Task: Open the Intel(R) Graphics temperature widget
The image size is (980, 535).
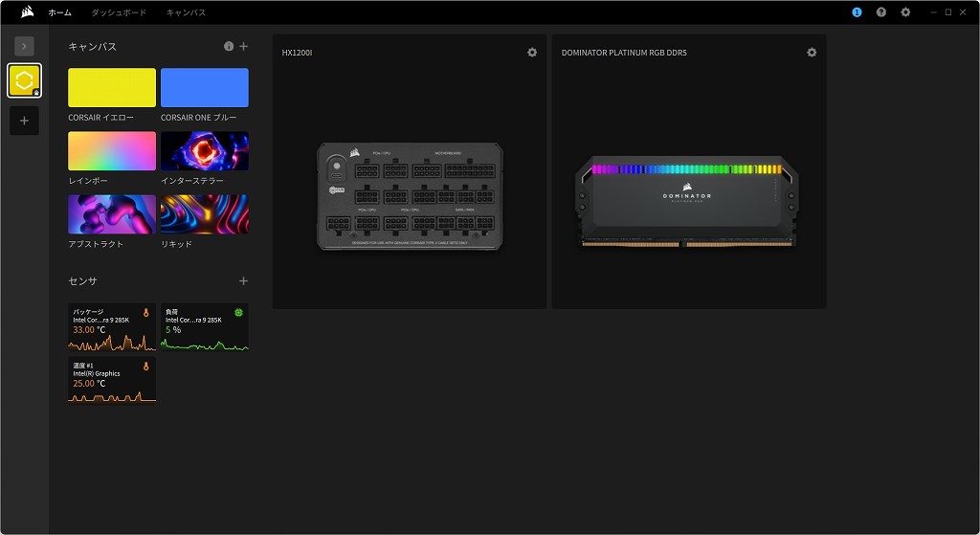Action: point(112,381)
